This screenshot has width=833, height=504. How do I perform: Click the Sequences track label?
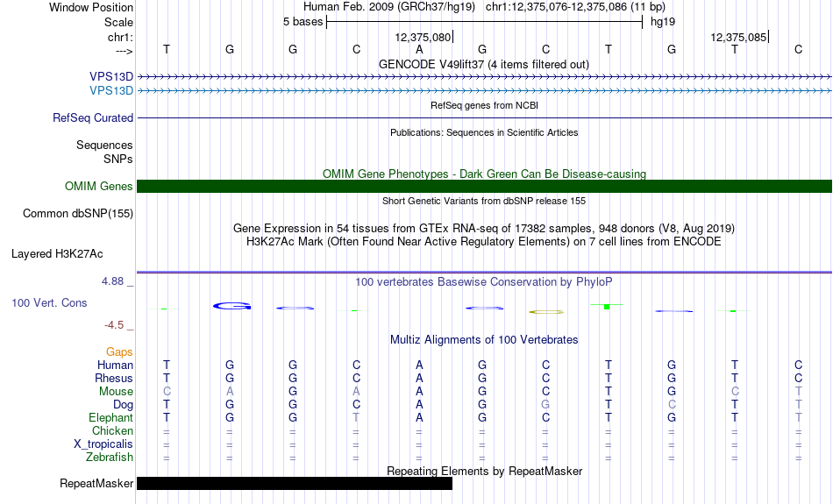(x=104, y=145)
